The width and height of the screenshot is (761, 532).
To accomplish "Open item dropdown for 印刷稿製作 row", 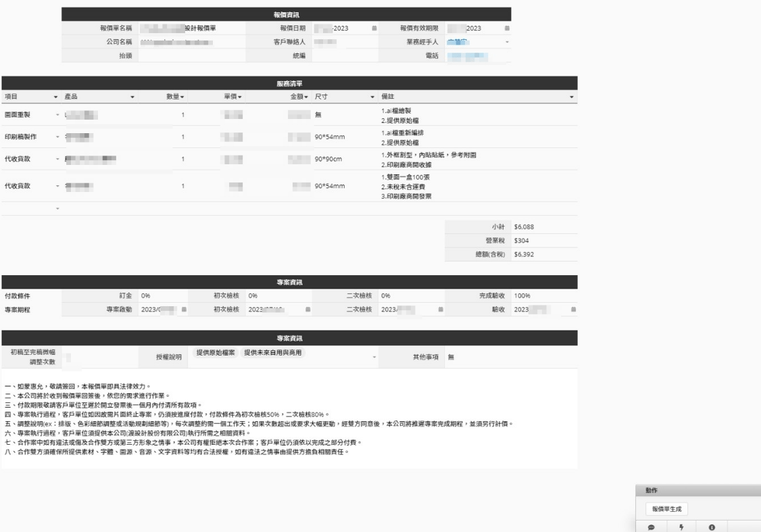I will pos(57,137).
